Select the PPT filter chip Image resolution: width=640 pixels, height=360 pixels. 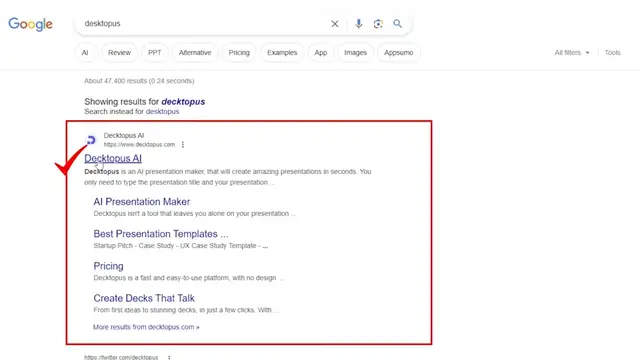click(x=155, y=53)
